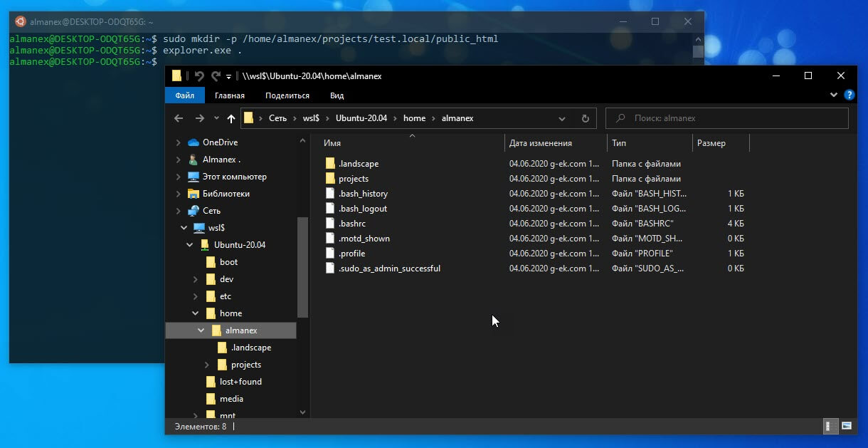Image resolution: width=868 pixels, height=448 pixels.
Task: Expand the projects node in the tree
Action: [x=207, y=365]
